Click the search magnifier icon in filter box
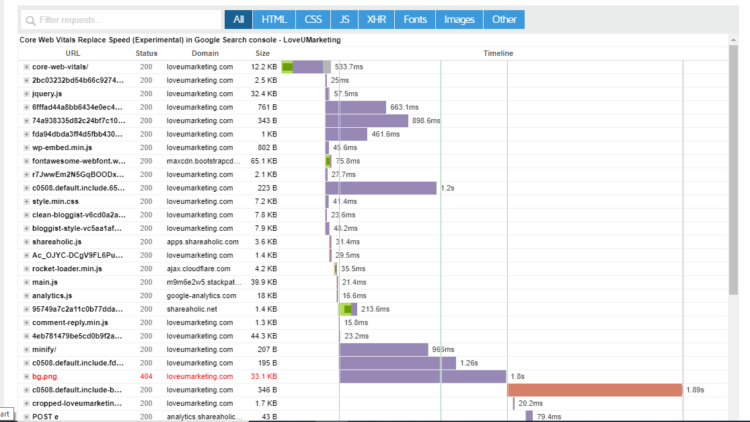Viewport: 750px width, 422px height. (x=31, y=21)
